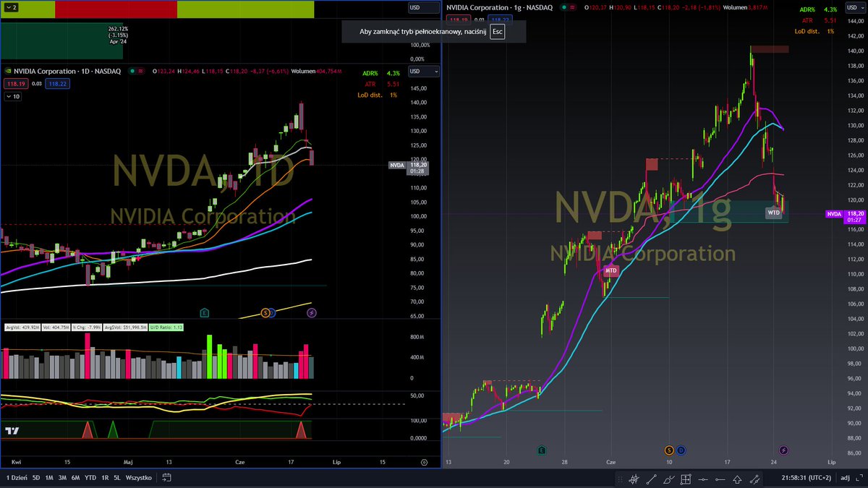The height and width of the screenshot is (488, 868).
Task: Click the purple lightning event marker on daily chart
Action: click(x=312, y=312)
